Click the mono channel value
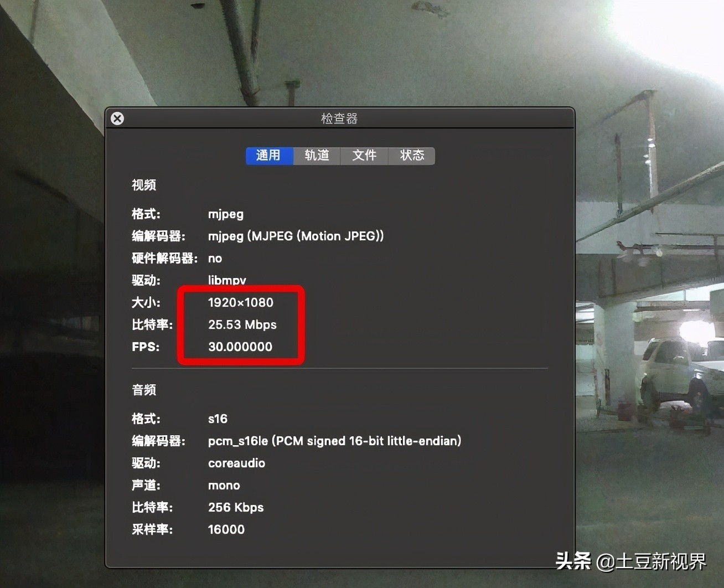The width and height of the screenshot is (724, 588). tap(224, 486)
